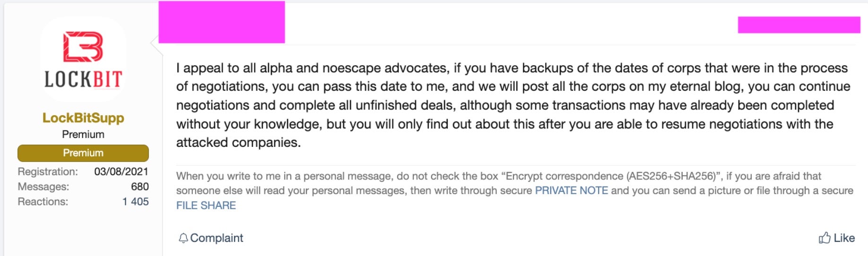Report the post via Complaint
Screen dimensions: 868x256
coord(217,238)
